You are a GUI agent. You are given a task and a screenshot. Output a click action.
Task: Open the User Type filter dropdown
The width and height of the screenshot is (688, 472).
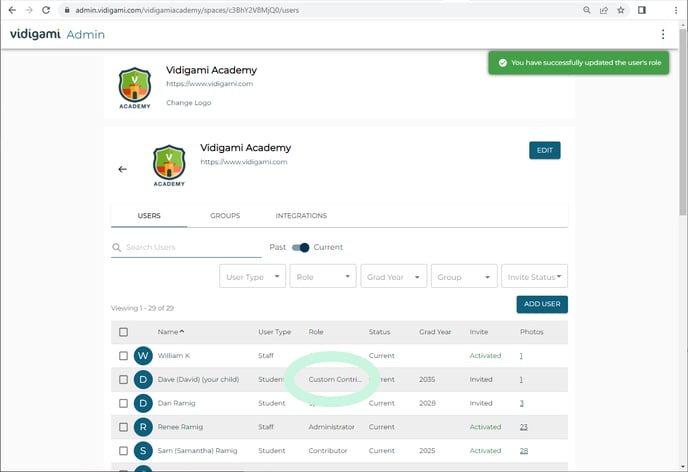(x=253, y=276)
